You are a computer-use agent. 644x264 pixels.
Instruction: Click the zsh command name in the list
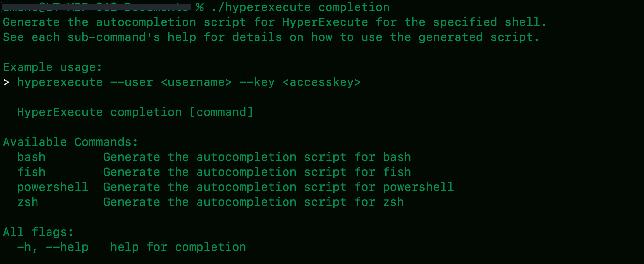pyautogui.click(x=28, y=202)
